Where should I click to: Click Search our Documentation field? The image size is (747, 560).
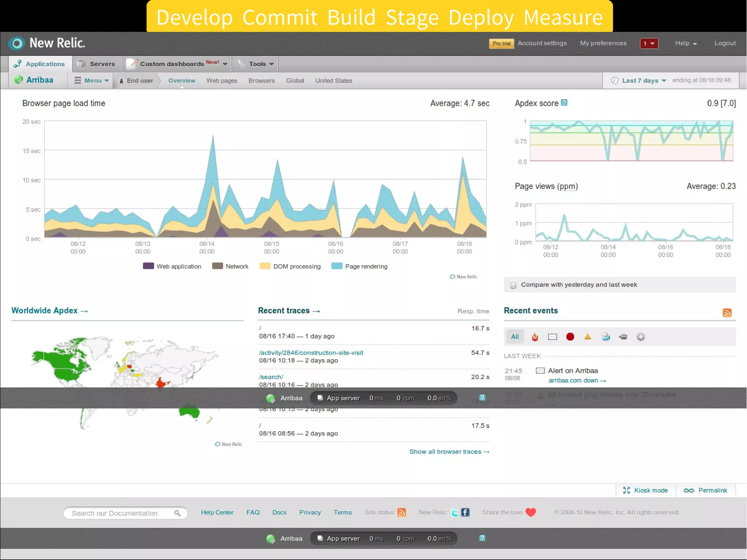click(x=125, y=513)
